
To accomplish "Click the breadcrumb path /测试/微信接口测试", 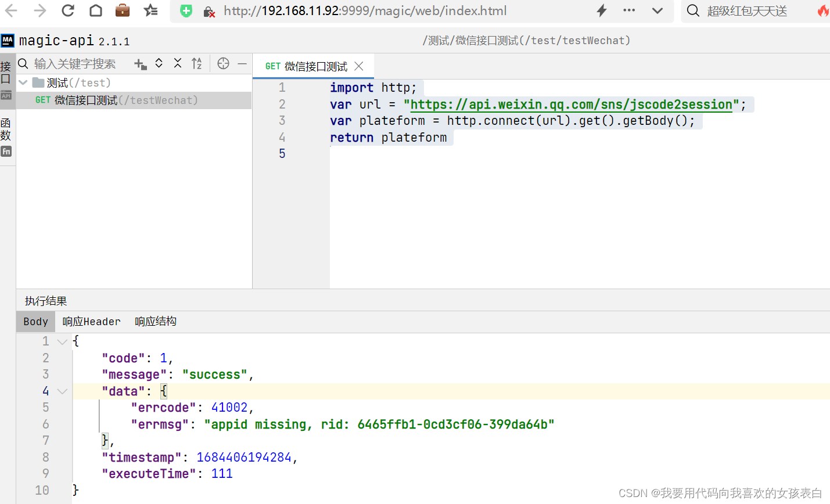I will point(526,41).
